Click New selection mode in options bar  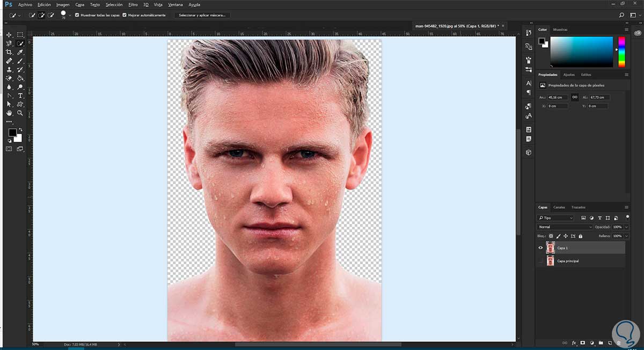pyautogui.click(x=32, y=15)
